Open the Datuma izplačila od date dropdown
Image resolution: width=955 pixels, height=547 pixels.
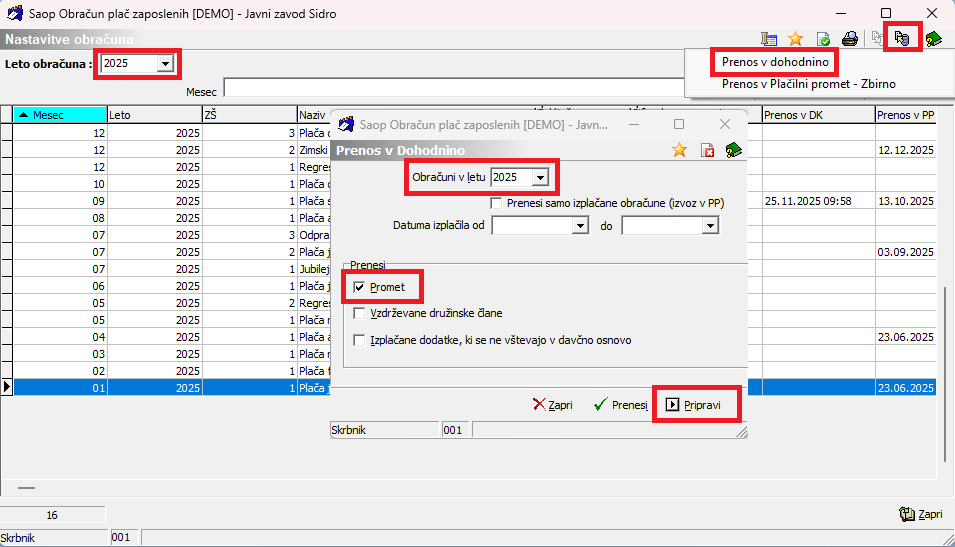[580, 225]
